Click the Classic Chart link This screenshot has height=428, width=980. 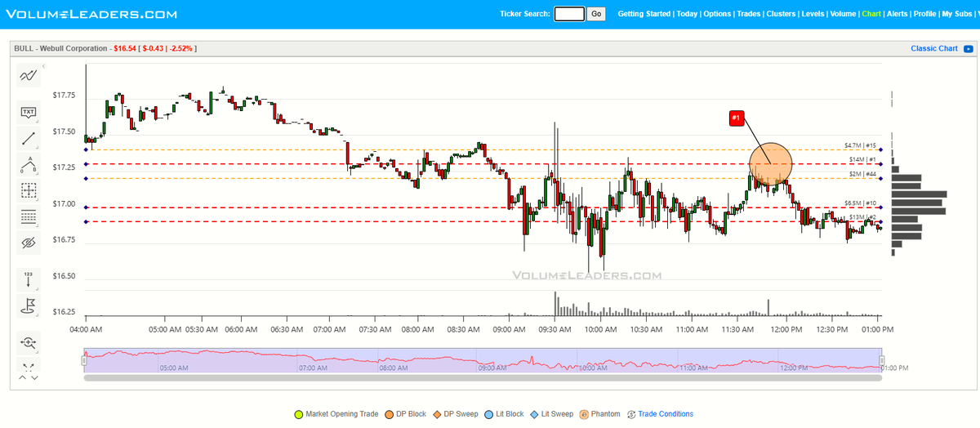934,49
